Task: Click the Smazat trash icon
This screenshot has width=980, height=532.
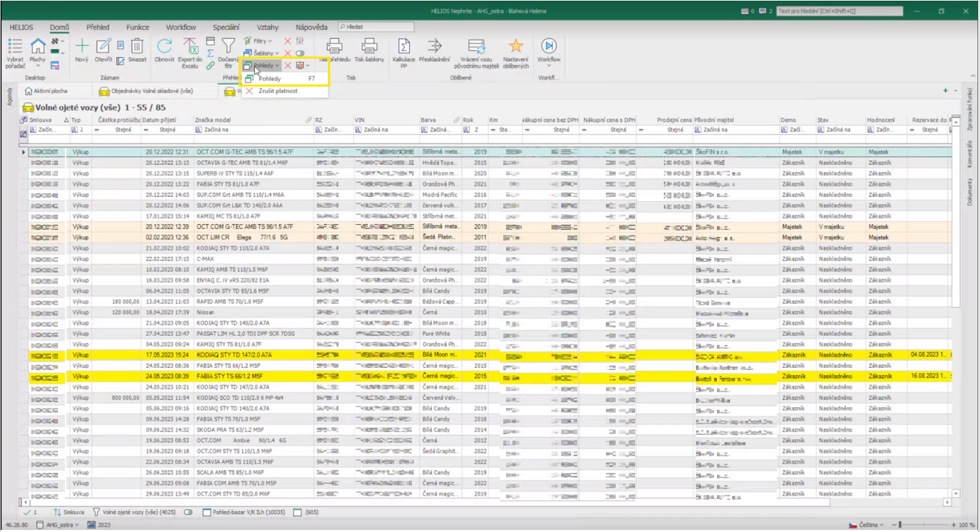Action: pyautogui.click(x=138, y=46)
